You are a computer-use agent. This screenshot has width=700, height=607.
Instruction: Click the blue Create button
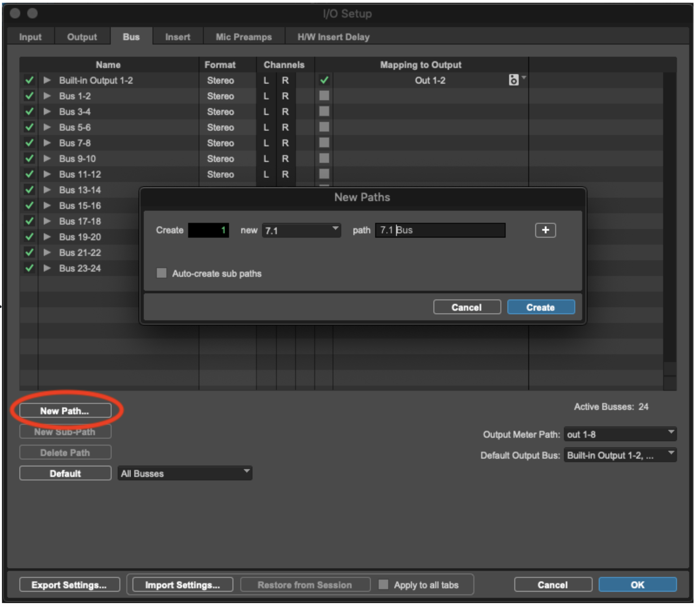(541, 307)
